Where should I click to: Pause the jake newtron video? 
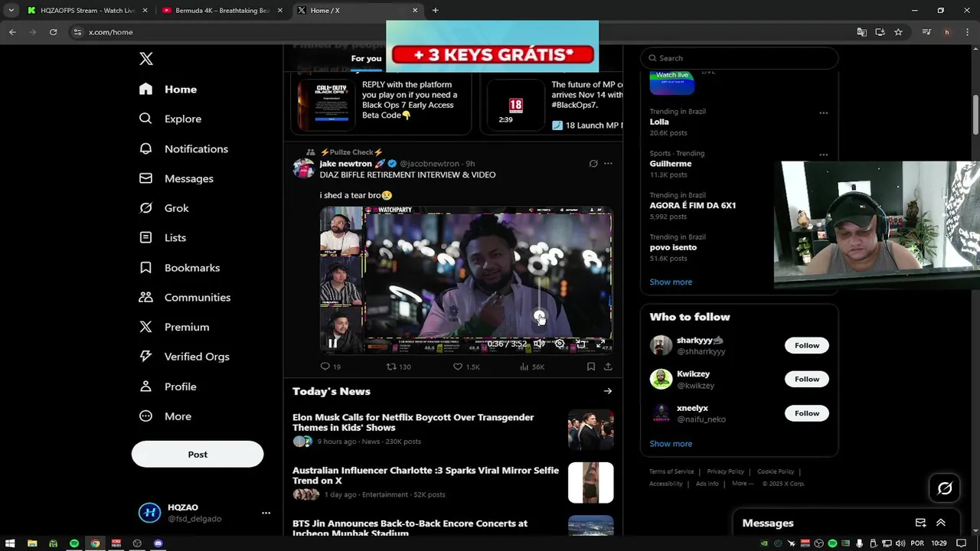coord(332,344)
